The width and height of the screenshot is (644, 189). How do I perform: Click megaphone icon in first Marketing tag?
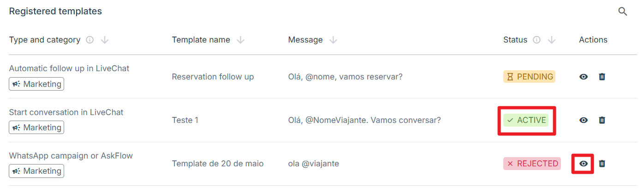pos(16,84)
